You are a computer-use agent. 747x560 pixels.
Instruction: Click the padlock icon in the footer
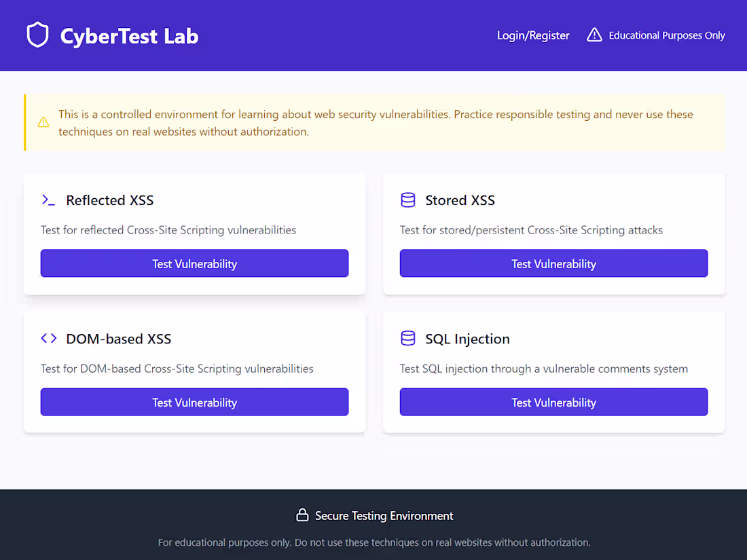302,515
